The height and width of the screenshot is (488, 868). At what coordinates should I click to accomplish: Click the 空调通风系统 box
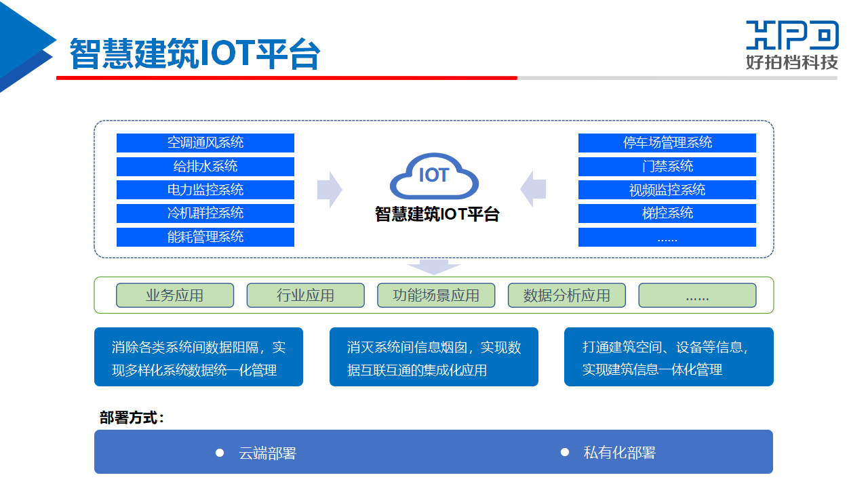pos(205,143)
